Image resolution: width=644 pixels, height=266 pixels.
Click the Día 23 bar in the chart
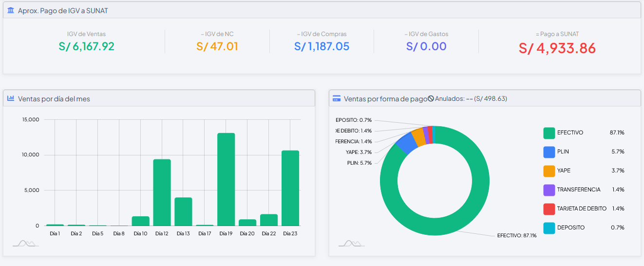pyautogui.click(x=290, y=188)
